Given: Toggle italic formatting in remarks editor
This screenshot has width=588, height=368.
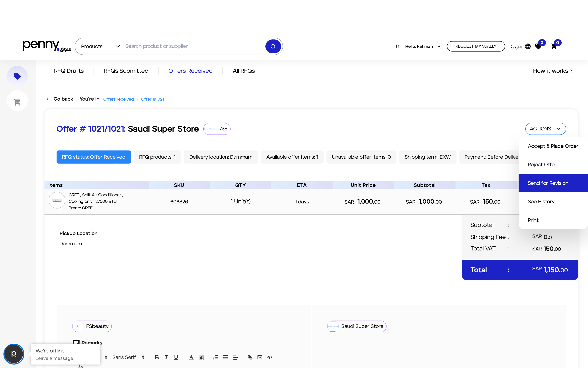Looking at the screenshot, I should click(166, 357).
